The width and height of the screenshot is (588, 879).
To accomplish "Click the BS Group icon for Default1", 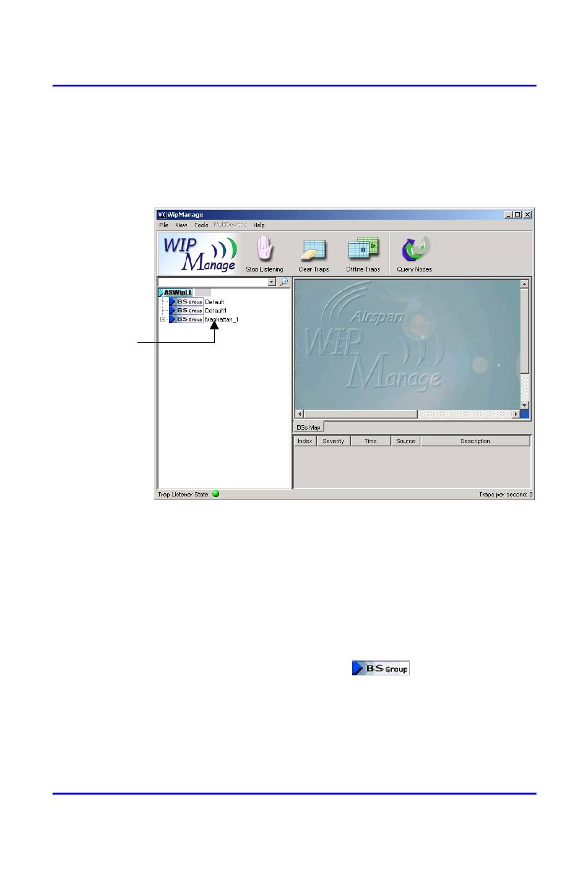I will (186, 311).
